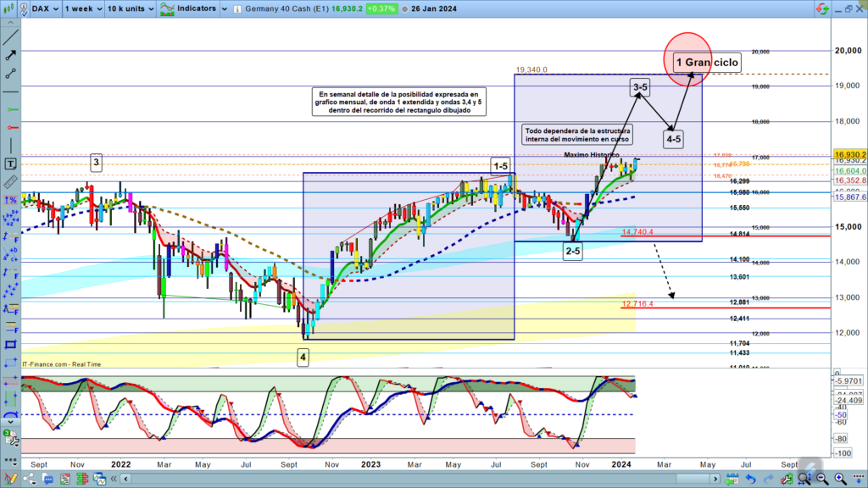
Task: Select the rectangle drawing tool
Action: pyautogui.click(x=10, y=345)
